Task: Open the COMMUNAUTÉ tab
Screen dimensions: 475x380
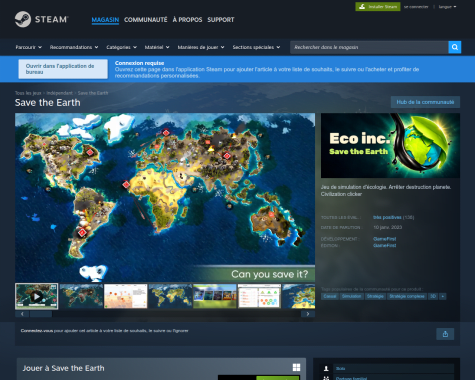Action: pyautogui.click(x=146, y=20)
